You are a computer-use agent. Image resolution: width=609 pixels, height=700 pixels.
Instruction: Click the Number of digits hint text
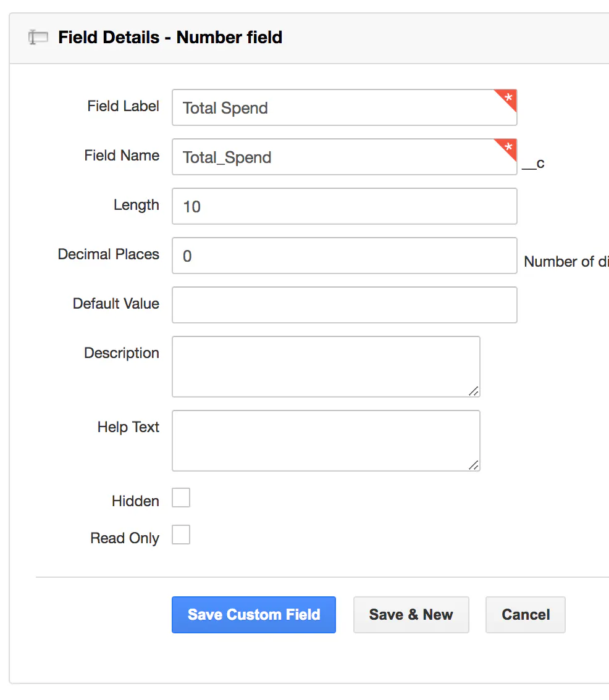click(566, 262)
